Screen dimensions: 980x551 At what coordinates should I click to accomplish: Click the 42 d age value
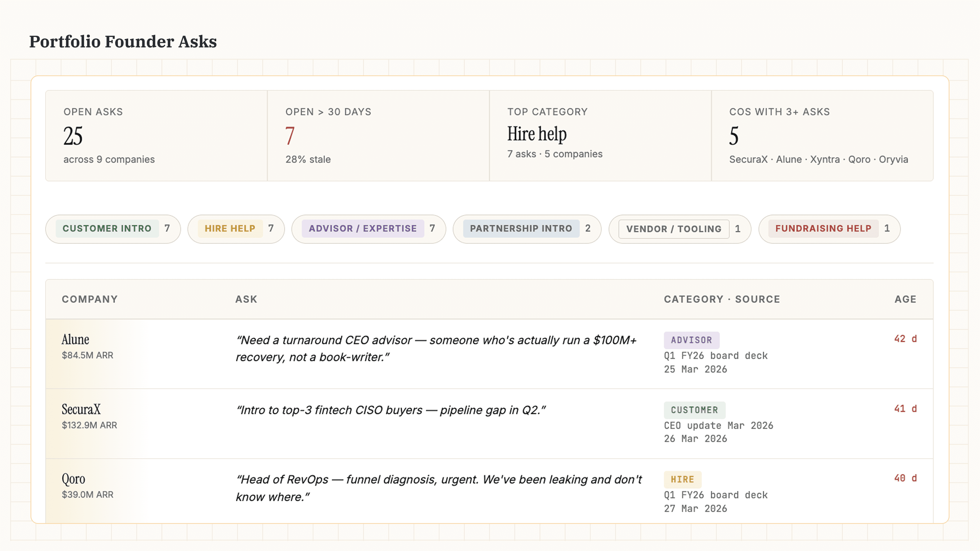coord(905,339)
